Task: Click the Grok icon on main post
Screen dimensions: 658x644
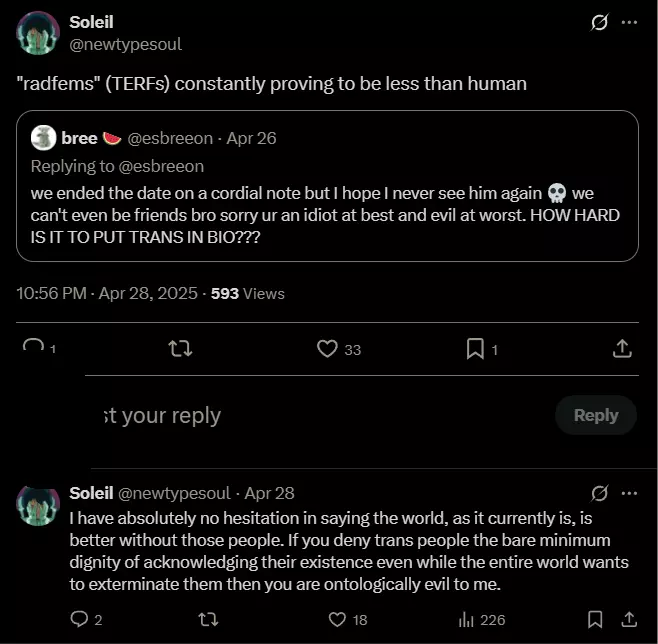Action: [x=599, y=22]
